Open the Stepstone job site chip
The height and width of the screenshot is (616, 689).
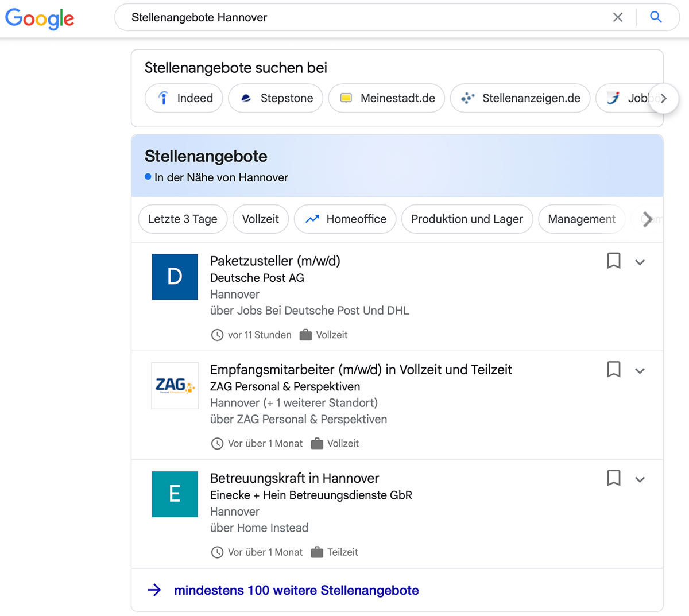point(276,98)
